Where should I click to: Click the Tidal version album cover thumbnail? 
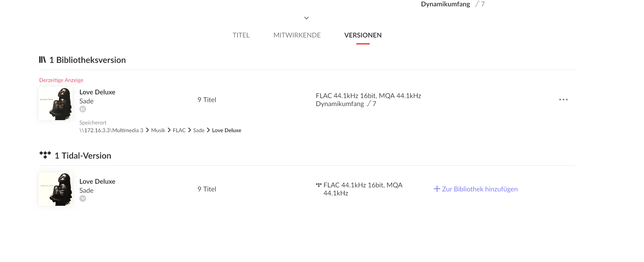coord(56,189)
